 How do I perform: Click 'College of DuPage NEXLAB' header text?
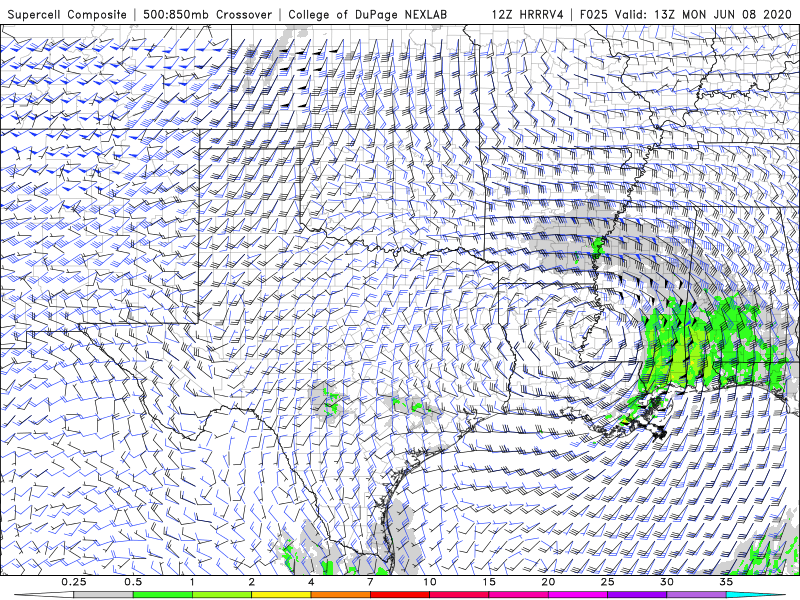367,15
